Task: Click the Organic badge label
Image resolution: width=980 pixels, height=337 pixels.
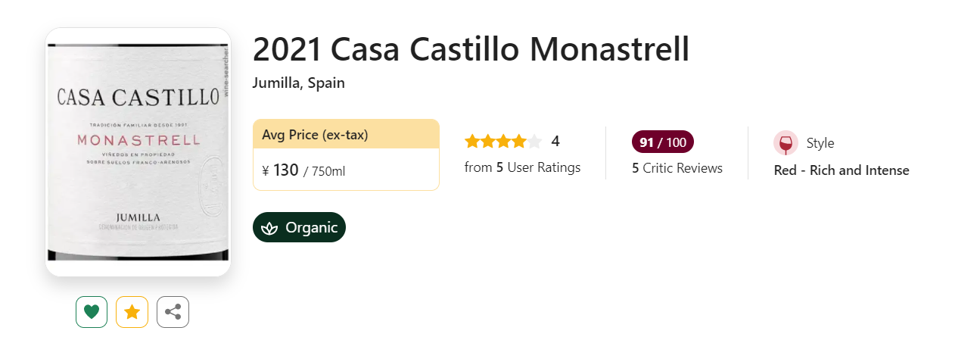Action: [x=311, y=228]
